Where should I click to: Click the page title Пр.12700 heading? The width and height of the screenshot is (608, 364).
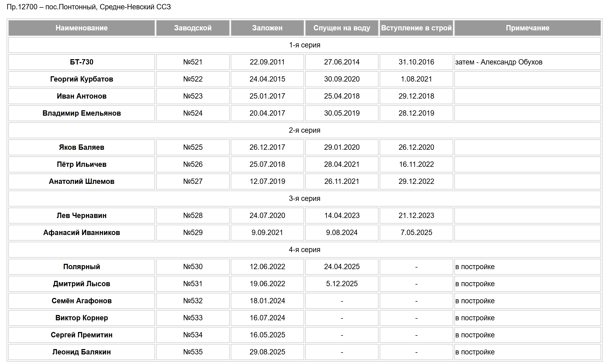[89, 7]
